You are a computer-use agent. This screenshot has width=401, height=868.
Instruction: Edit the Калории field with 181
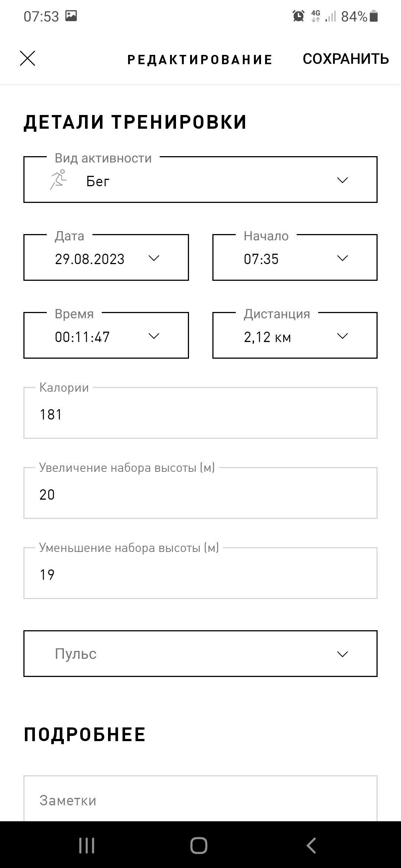tap(200, 413)
